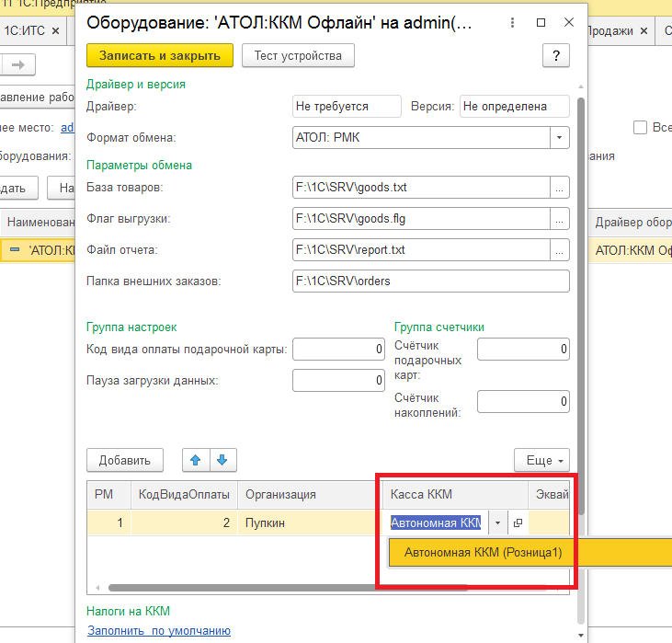Move row down with blue down arrow
Screen dimensions: 672x643
tap(222, 460)
